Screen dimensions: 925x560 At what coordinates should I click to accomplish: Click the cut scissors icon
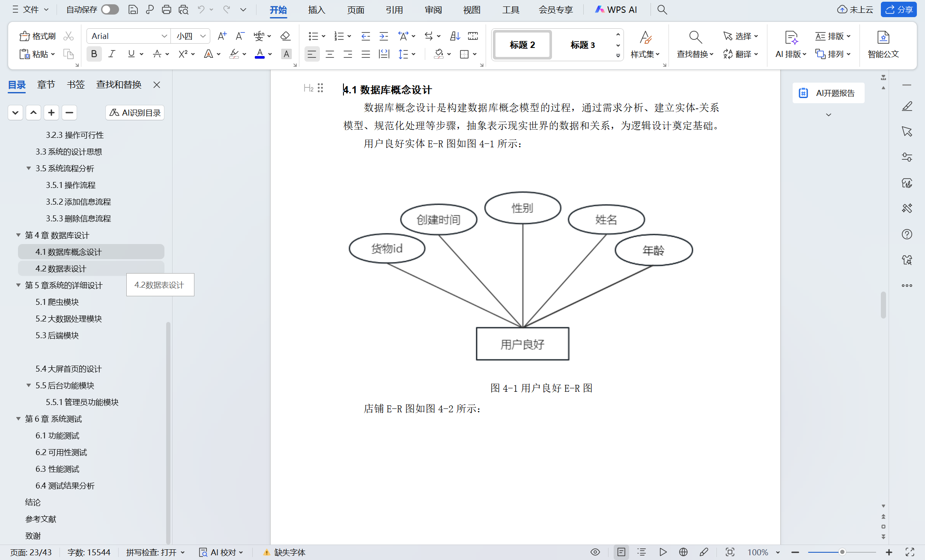[69, 36]
